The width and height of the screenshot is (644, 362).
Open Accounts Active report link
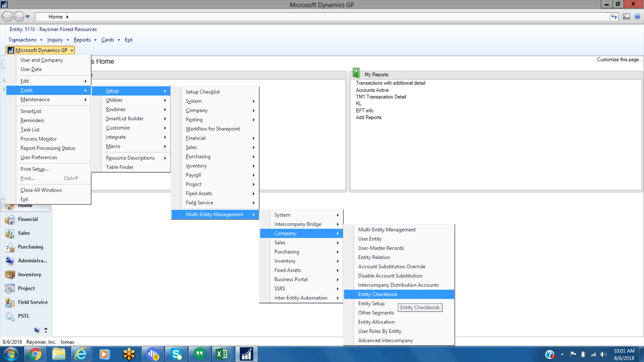pos(372,90)
